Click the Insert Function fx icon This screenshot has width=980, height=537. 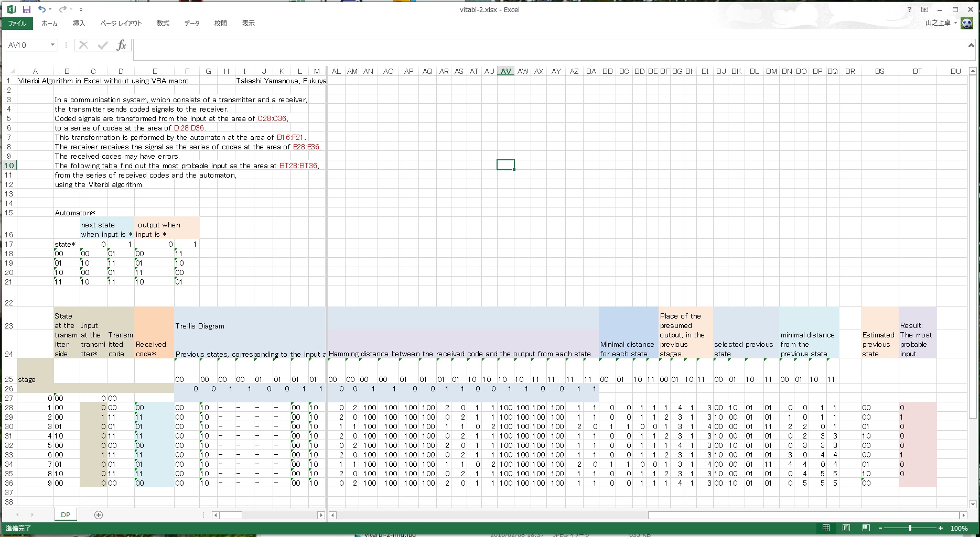pos(121,45)
